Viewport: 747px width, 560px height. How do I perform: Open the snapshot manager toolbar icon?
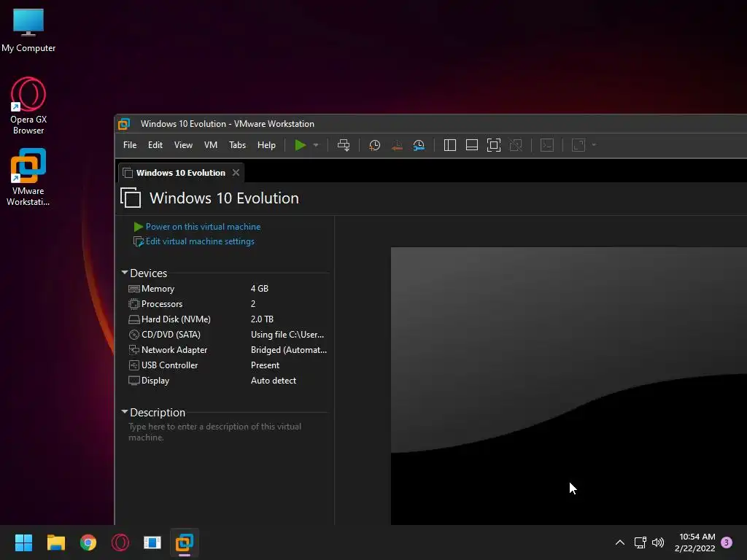[x=419, y=145]
